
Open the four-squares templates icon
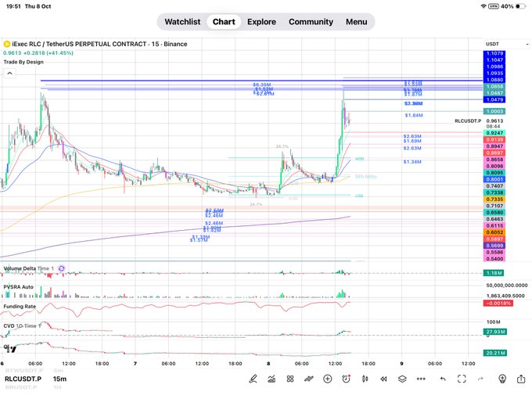click(x=290, y=379)
